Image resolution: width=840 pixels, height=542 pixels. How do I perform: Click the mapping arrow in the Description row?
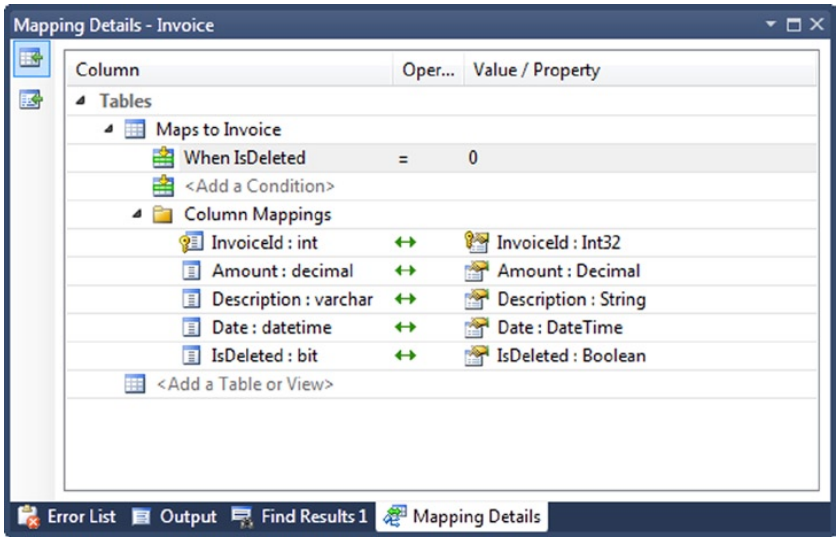pyautogui.click(x=406, y=299)
